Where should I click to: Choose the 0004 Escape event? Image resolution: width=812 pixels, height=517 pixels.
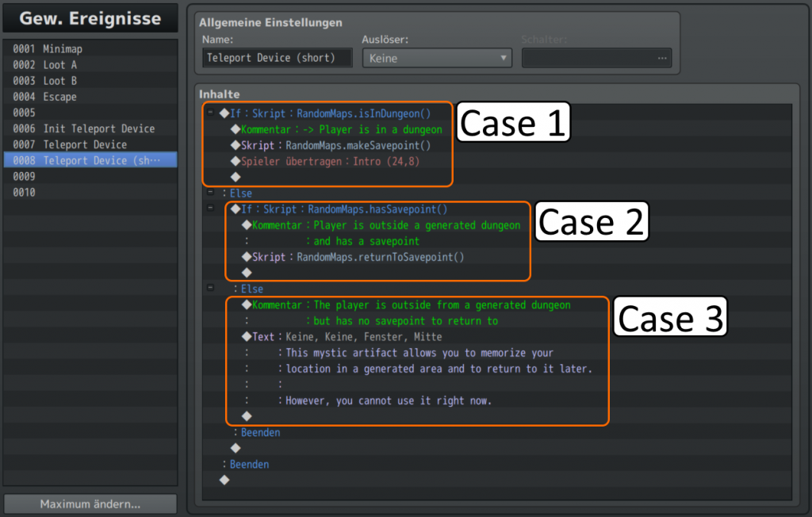pyautogui.click(x=90, y=97)
